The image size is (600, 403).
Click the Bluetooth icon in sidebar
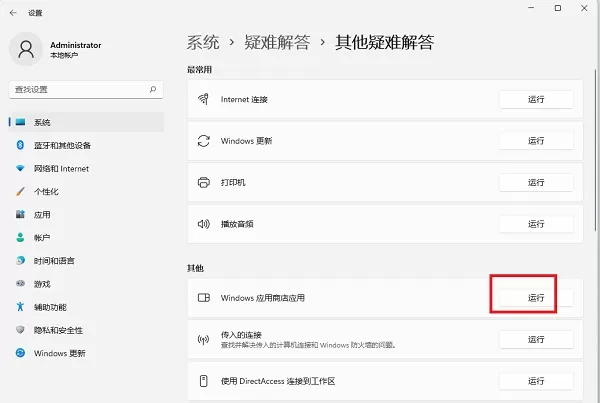(20, 145)
